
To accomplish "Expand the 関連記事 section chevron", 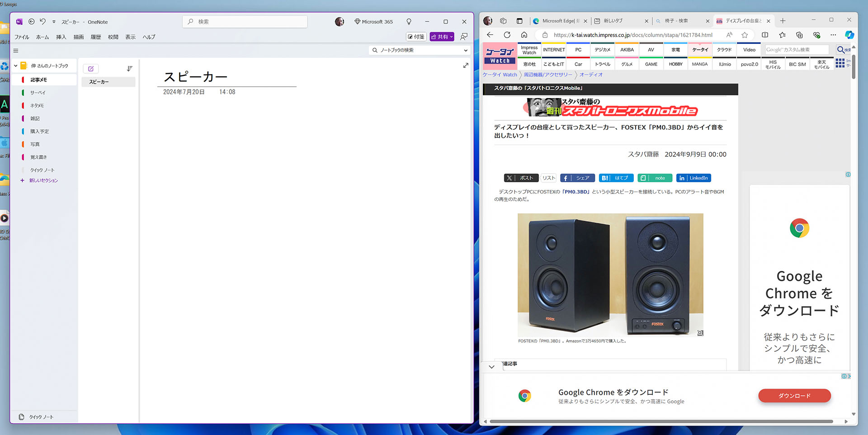I will [491, 367].
